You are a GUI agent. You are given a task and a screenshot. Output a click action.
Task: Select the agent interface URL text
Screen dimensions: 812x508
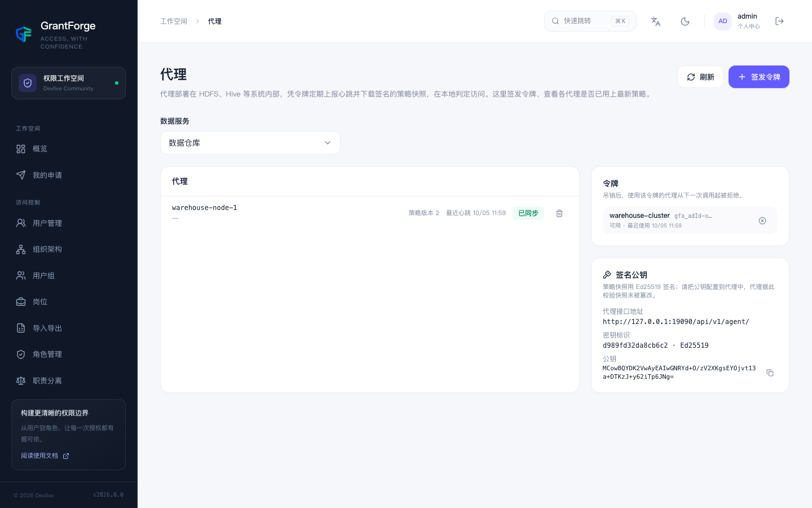[676, 322]
